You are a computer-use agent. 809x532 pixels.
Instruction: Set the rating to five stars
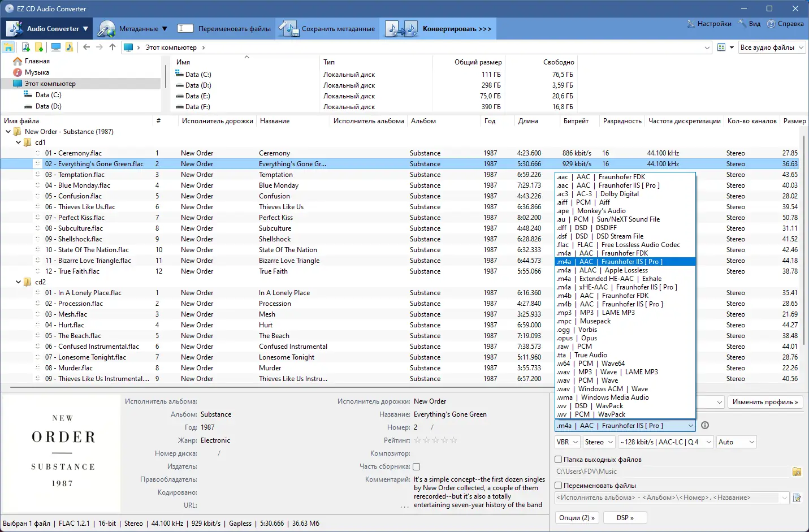pos(453,440)
